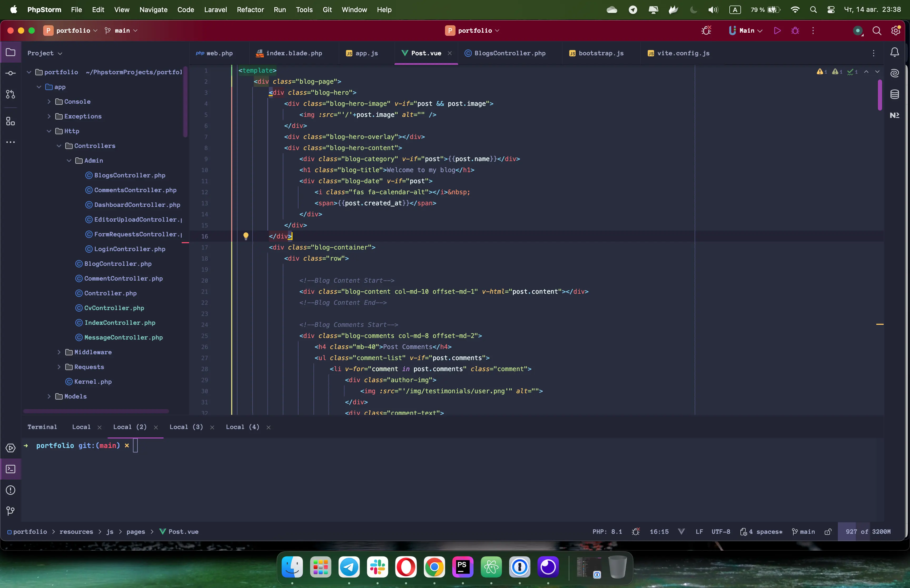
Task: Click the 4 spaces indent widget
Action: (761, 532)
